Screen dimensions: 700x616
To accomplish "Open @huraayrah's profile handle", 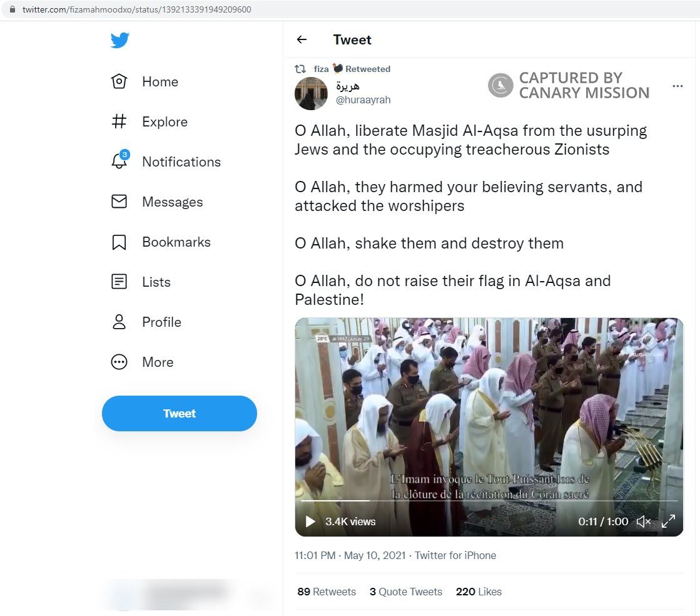I will click(363, 99).
